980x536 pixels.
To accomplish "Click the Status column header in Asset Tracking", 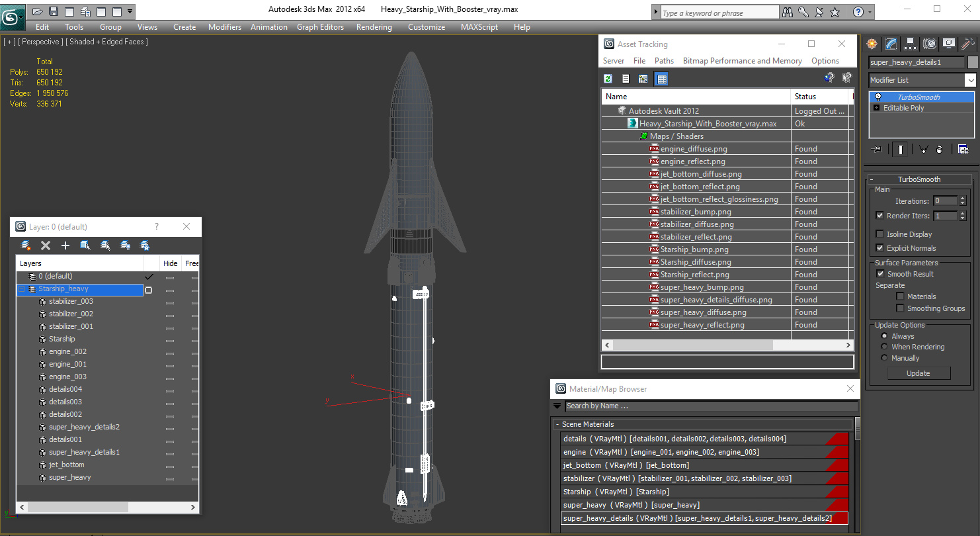I will [x=820, y=97].
